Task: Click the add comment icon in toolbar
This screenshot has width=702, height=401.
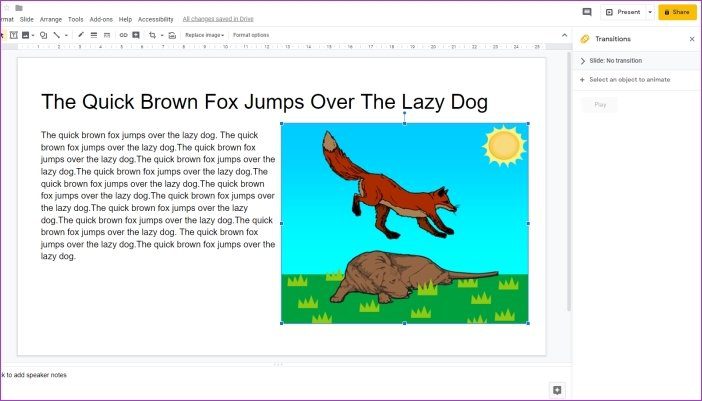Action: pyautogui.click(x=136, y=35)
